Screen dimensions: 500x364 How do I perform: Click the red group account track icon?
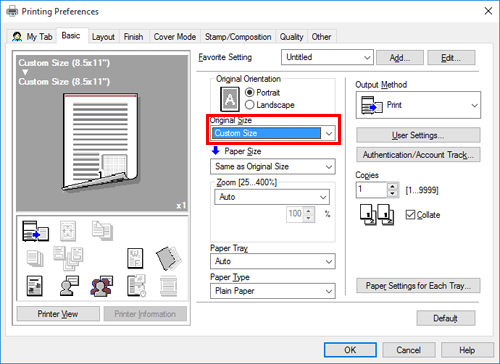click(x=102, y=286)
